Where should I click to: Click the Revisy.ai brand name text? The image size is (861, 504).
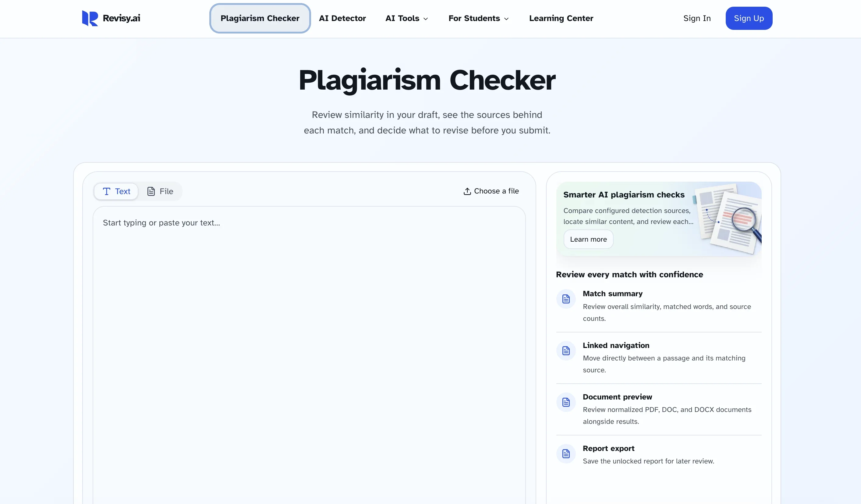[121, 18]
